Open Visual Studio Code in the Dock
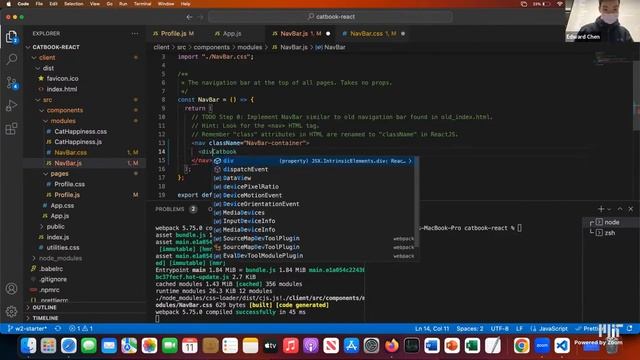640x360 pixels. click(562, 346)
